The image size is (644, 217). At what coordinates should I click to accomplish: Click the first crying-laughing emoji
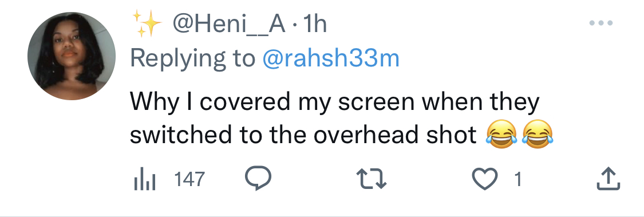(501, 135)
